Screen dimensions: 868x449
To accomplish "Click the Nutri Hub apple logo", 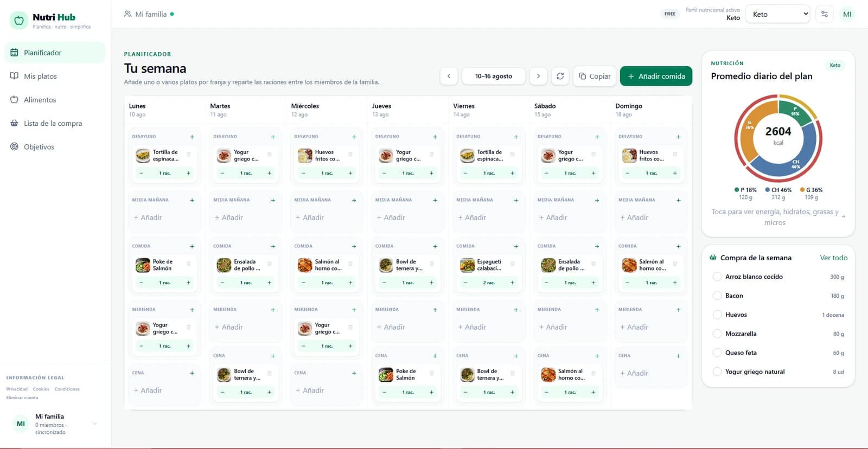I will [x=19, y=21].
